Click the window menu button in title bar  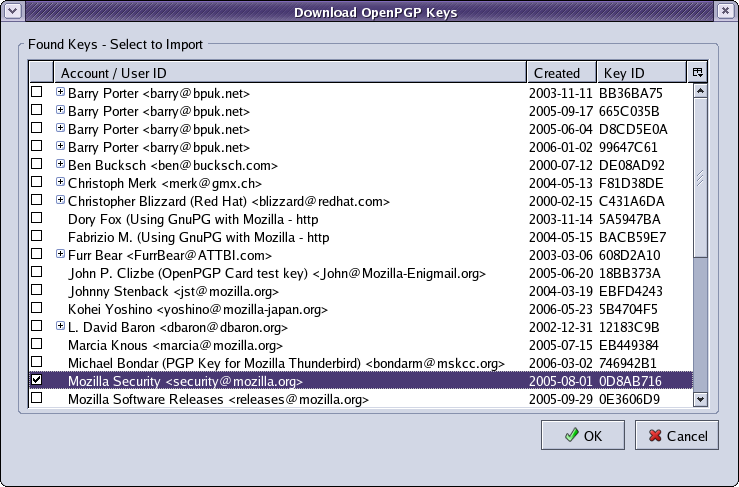pyautogui.click(x=13, y=11)
